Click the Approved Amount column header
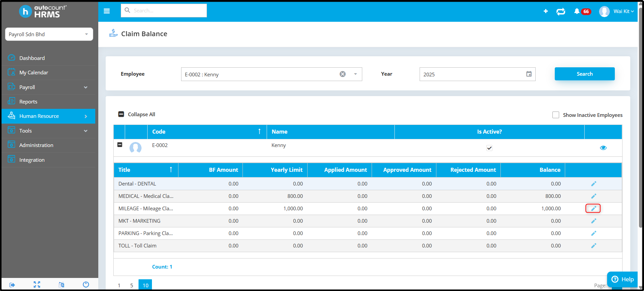 404,170
